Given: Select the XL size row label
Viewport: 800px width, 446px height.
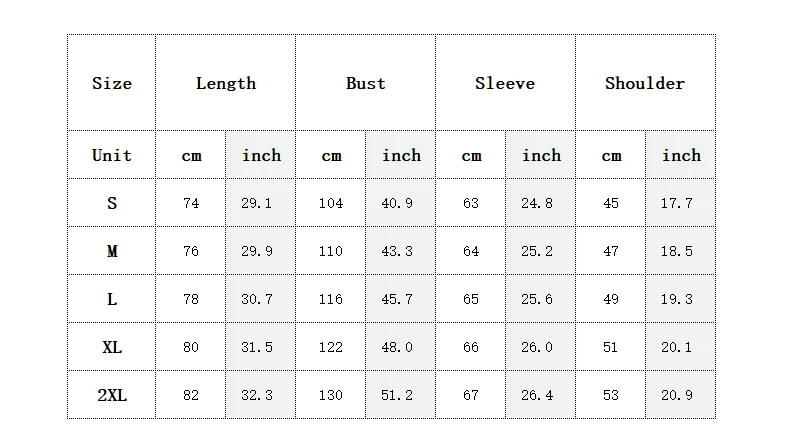Looking at the screenshot, I should (x=112, y=347).
